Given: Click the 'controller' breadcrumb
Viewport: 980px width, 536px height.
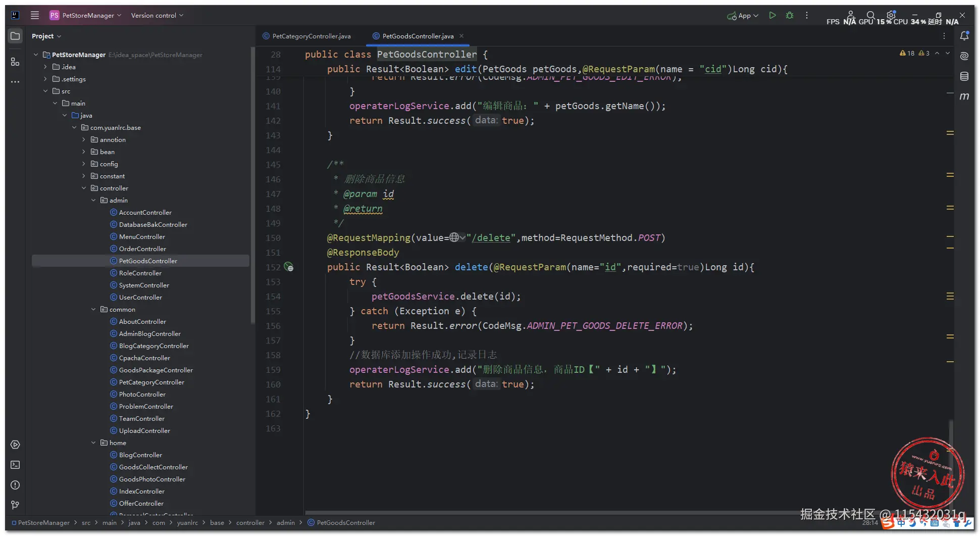Looking at the screenshot, I should 250,523.
